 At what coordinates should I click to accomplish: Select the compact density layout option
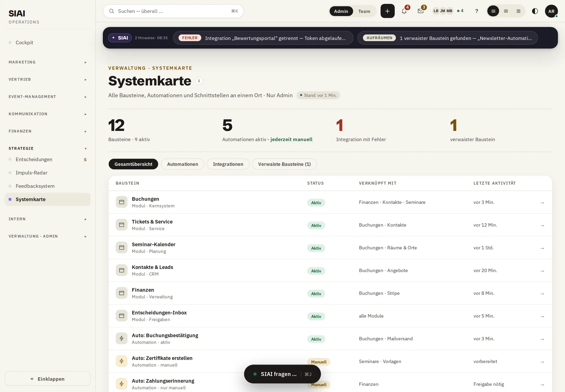(519, 11)
